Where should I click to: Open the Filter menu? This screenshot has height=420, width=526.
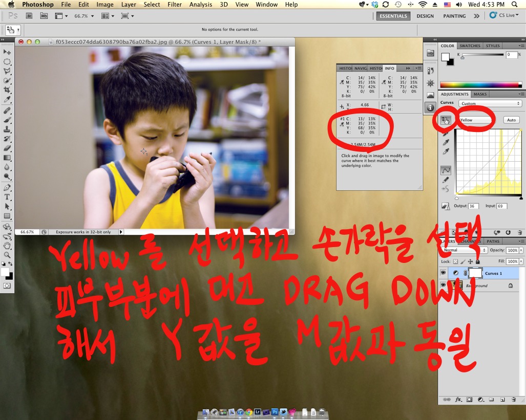point(175,5)
